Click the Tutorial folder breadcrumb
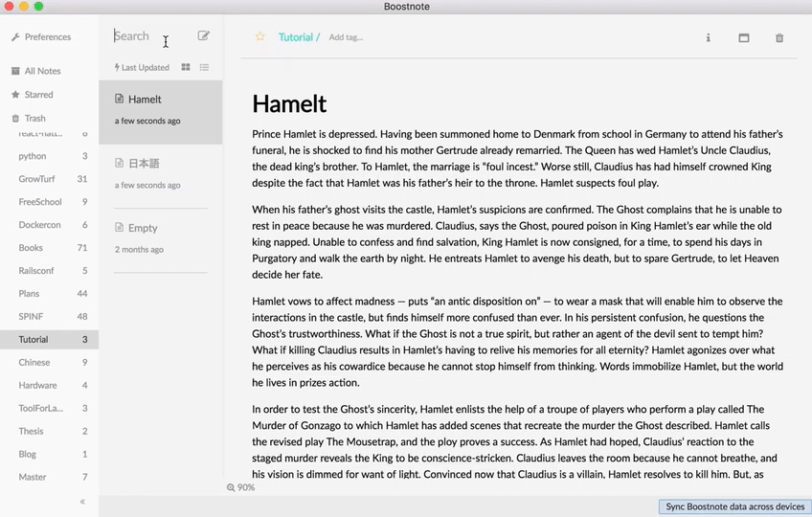812x517 pixels. tap(296, 36)
